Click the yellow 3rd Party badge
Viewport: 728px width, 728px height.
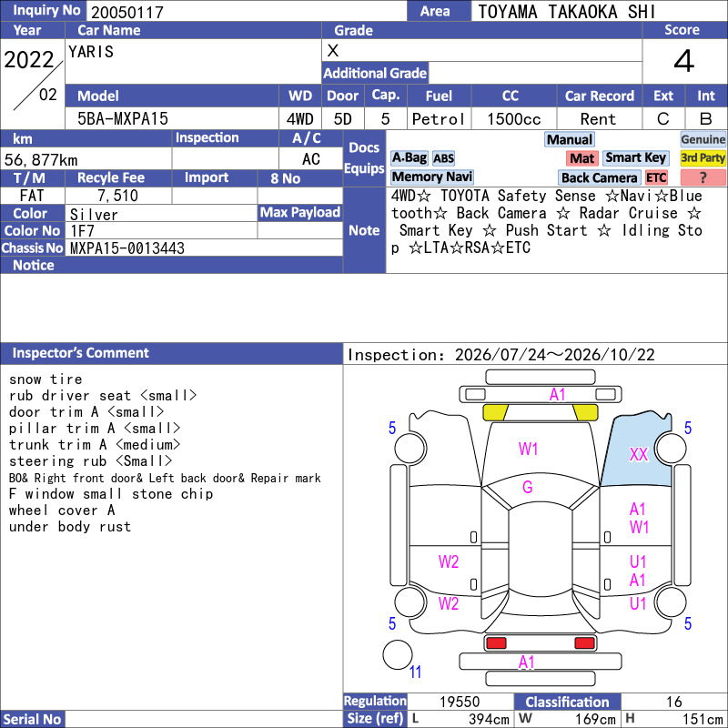(x=703, y=157)
